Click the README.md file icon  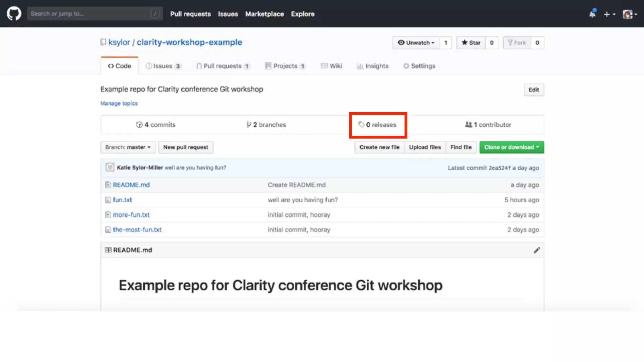tap(108, 185)
